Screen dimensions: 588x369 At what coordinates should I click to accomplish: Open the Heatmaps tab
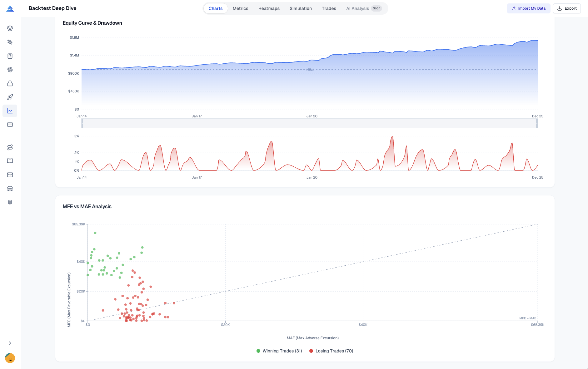point(269,8)
